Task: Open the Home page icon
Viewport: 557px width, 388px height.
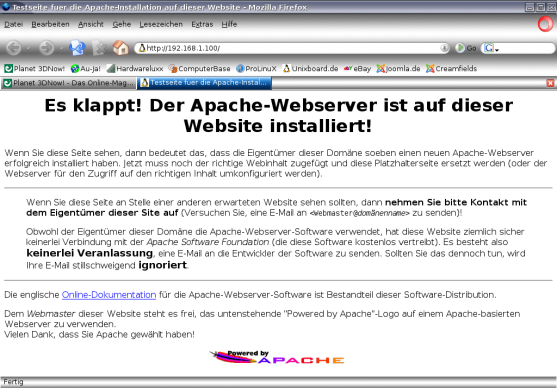Action: tap(121, 48)
